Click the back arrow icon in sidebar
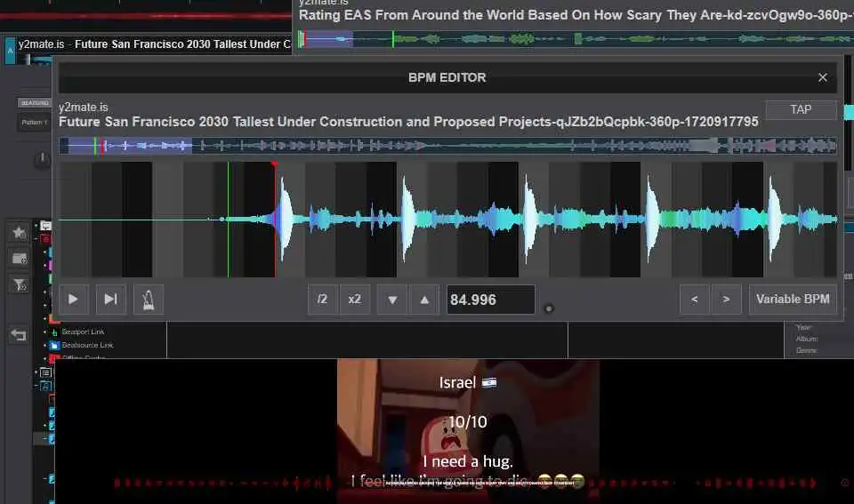The height and width of the screenshot is (504, 854). (x=19, y=335)
